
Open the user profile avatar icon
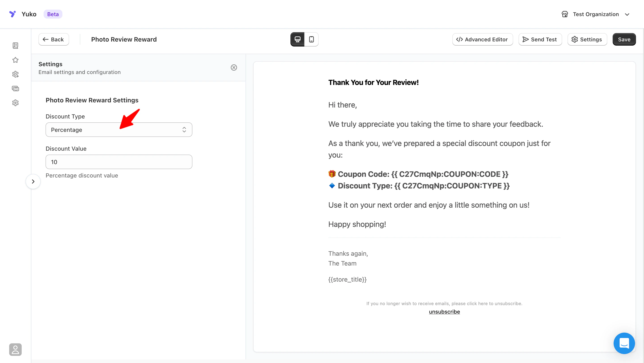[15, 349]
